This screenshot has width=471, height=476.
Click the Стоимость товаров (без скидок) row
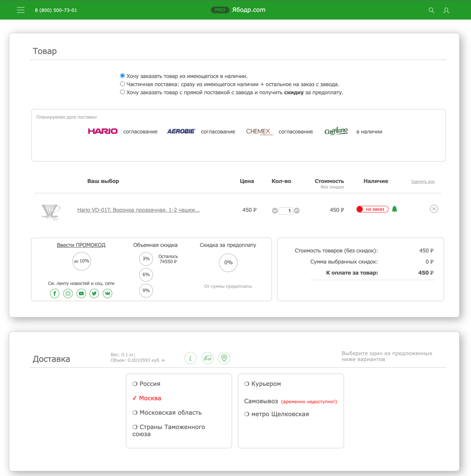(x=364, y=251)
